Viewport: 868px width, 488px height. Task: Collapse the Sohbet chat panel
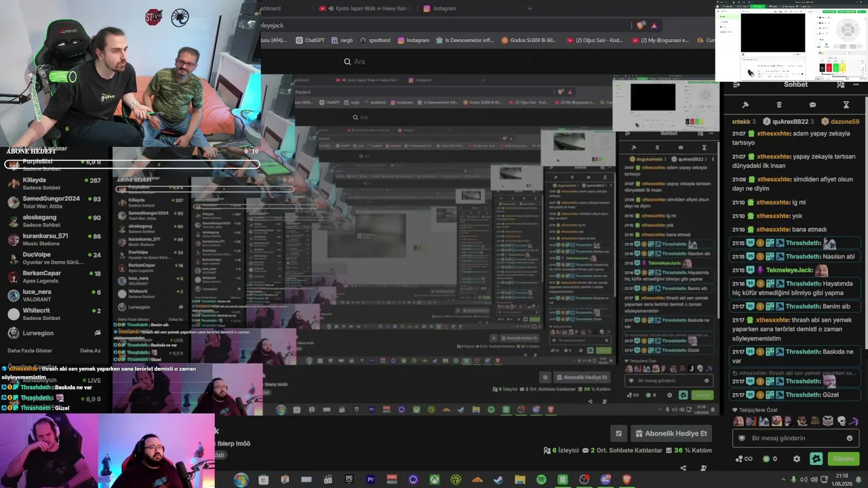click(x=736, y=85)
